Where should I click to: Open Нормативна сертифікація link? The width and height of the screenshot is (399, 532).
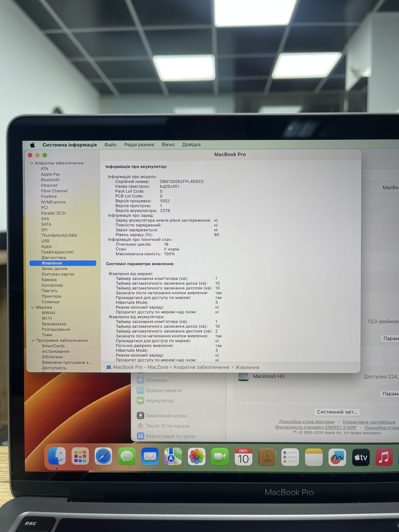(x=369, y=422)
